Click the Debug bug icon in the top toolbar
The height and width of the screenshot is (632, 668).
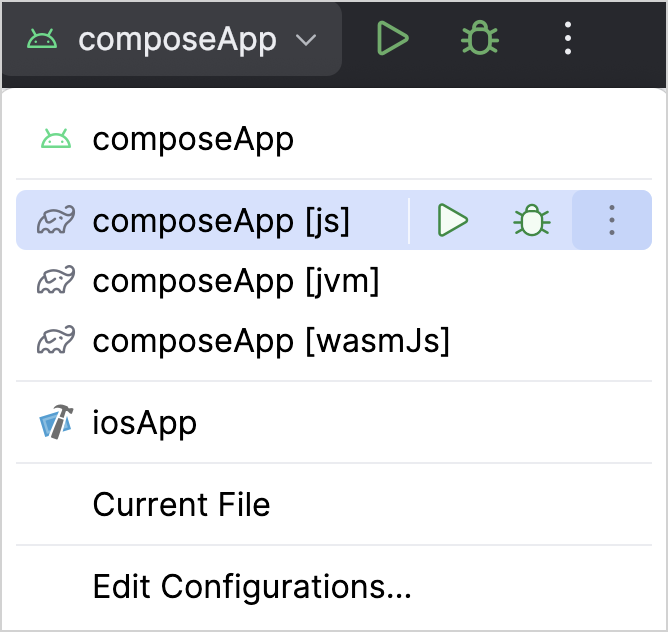[x=480, y=39]
